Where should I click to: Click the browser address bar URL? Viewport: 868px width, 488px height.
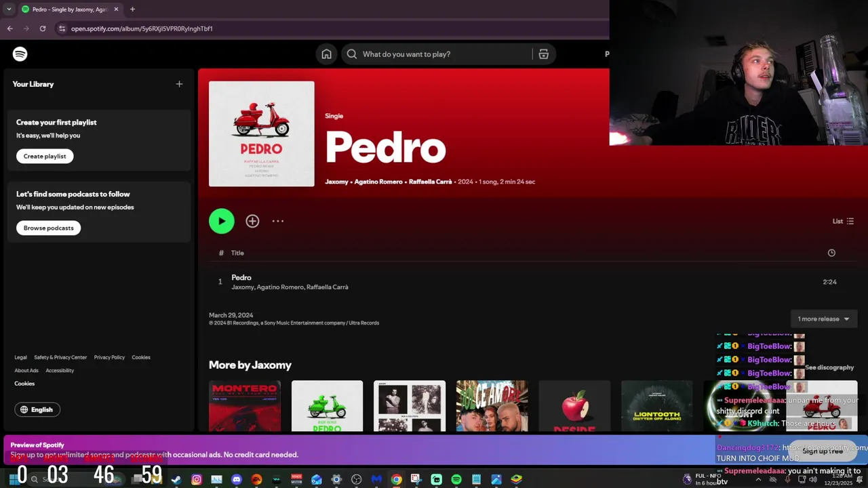point(142,28)
